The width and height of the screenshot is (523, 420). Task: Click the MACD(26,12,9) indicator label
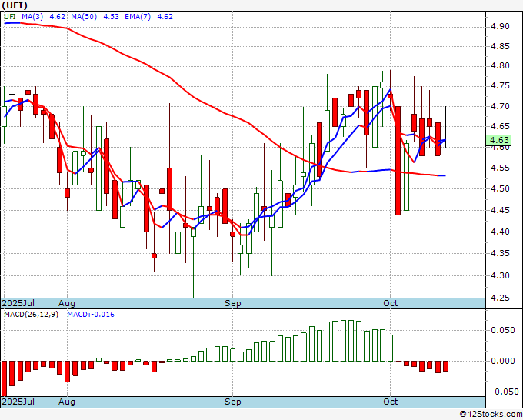point(31,315)
